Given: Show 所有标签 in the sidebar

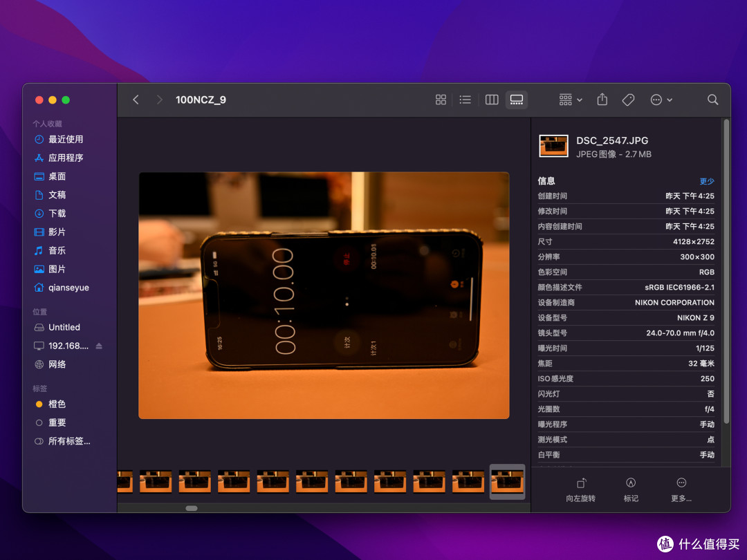Looking at the screenshot, I should [x=62, y=441].
